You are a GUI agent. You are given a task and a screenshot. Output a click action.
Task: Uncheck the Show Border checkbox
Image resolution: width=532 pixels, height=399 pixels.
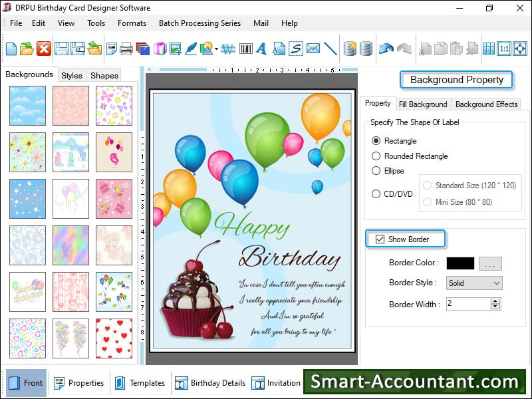[x=380, y=239]
